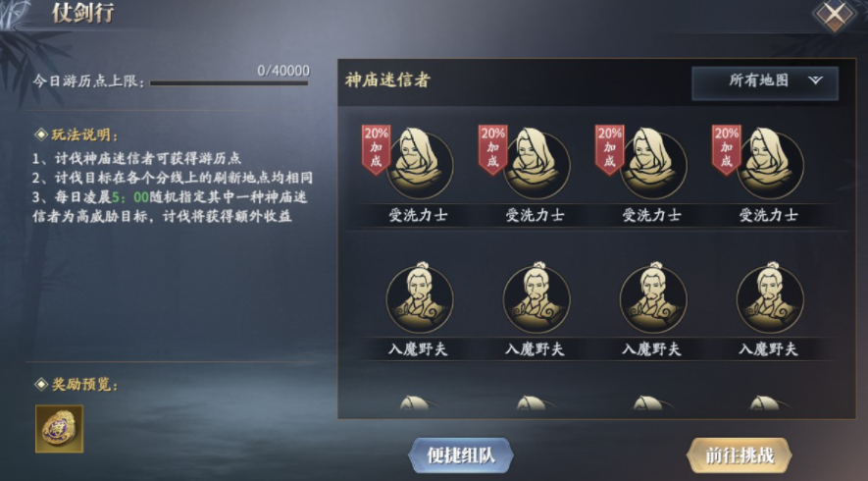
Task: Tap the 20% 加成 tag on the fourth 受洗力士
Action: 727,148
